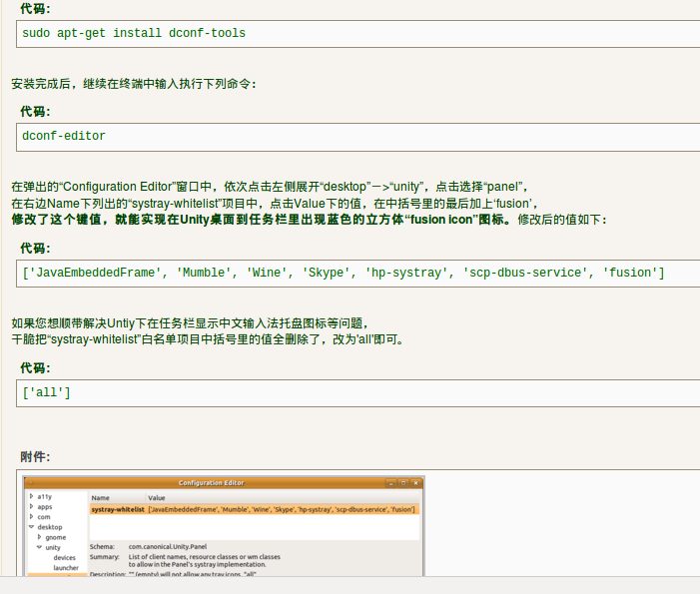Screen dimensions: 700x594
Task: Click the systray-whitelist value cell
Action: coord(282,509)
